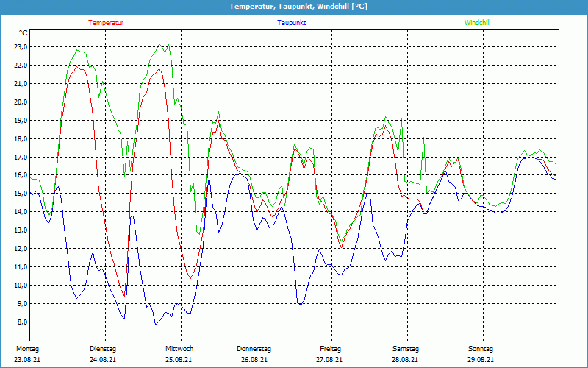Screen dimensions: 588x368
Task: Click the Dienstag day label
Action: (103, 349)
